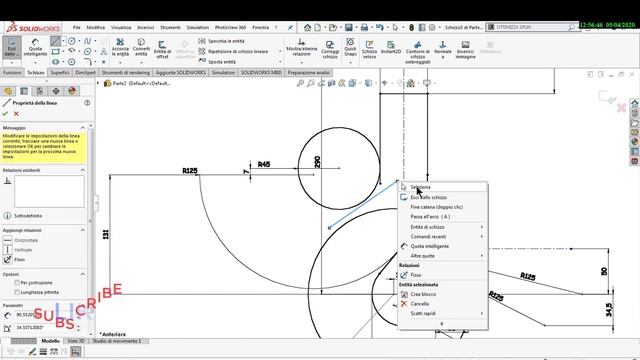Expand the Parte2 feature tree arrow
640x360 pixels.
pos(98,83)
